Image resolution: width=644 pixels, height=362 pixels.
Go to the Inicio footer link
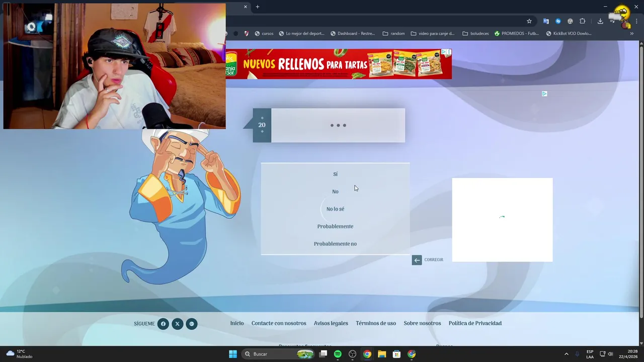(x=237, y=323)
